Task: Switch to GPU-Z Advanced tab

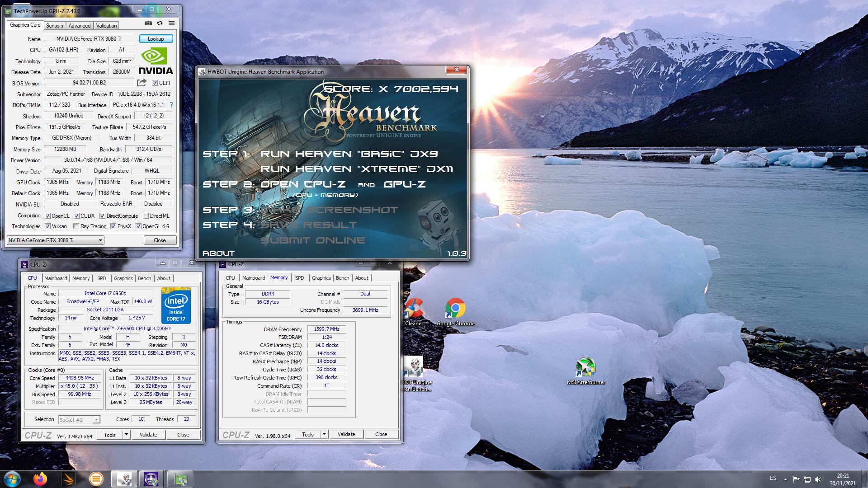Action: (x=80, y=26)
